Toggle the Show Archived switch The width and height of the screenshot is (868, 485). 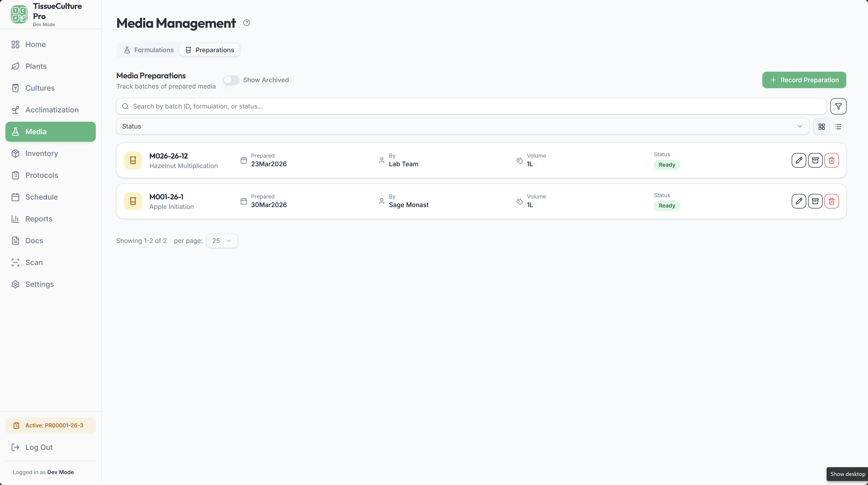pos(231,80)
